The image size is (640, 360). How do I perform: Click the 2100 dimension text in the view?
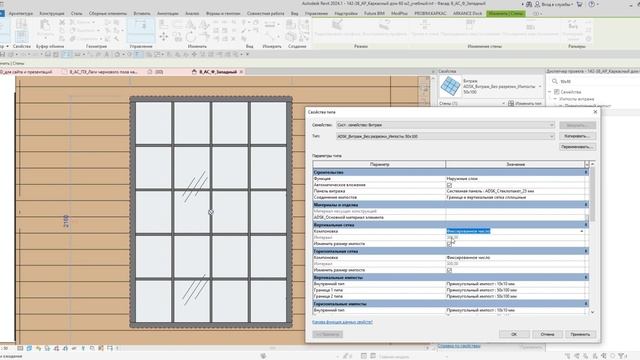(x=66, y=221)
